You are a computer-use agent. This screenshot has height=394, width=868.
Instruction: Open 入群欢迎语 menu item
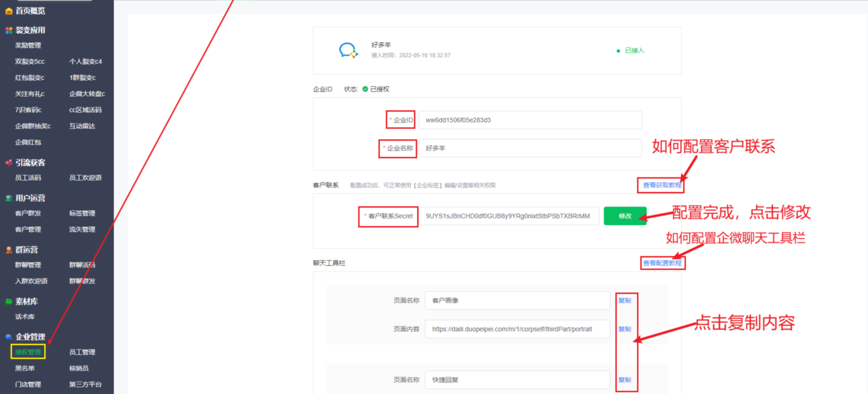pos(31,281)
